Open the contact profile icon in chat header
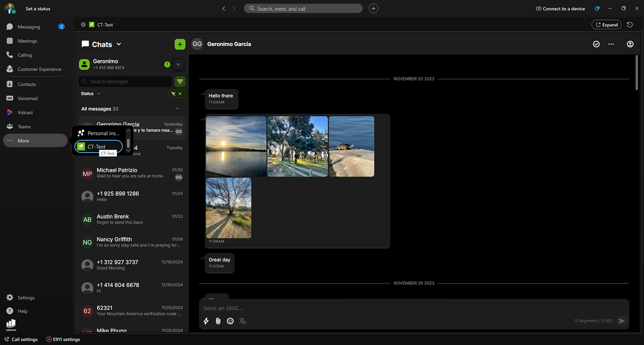644x345 pixels. [x=630, y=44]
